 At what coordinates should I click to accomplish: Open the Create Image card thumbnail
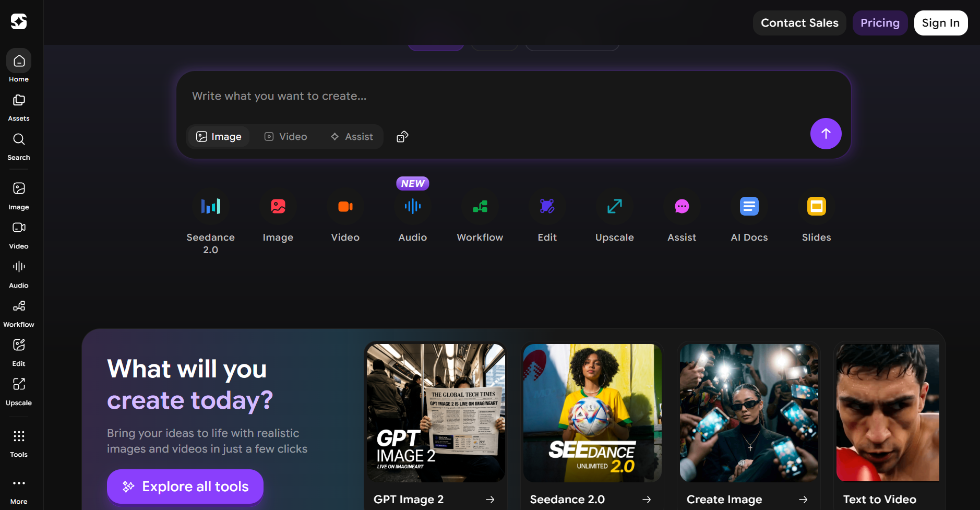[749, 412]
